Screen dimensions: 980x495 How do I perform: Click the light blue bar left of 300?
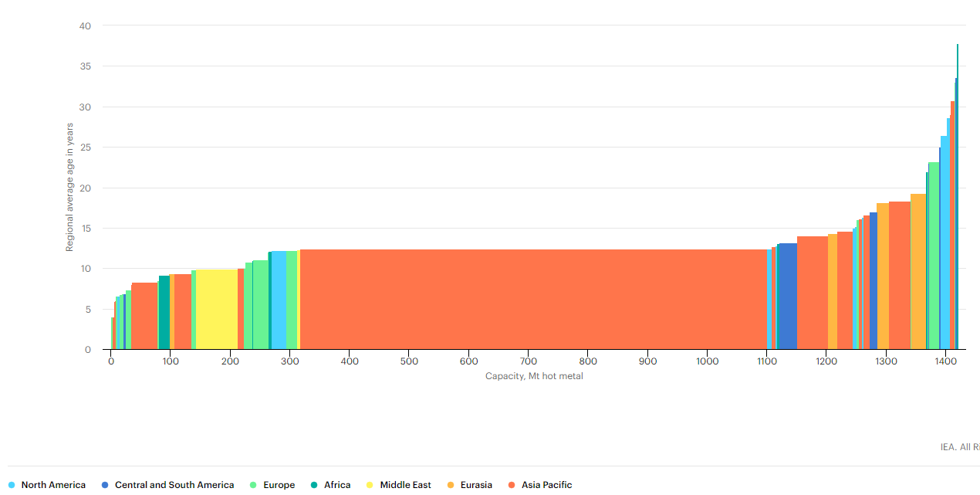[279, 300]
